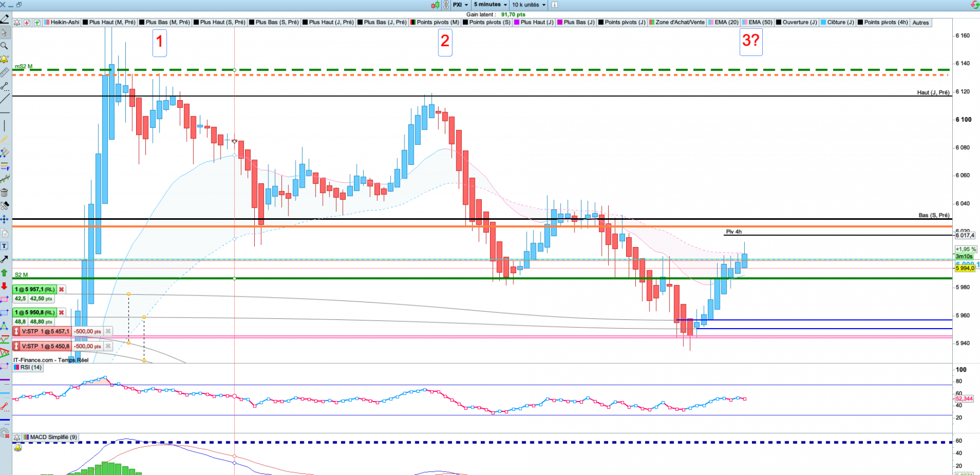Image resolution: width=980 pixels, height=475 pixels.
Task: Cancel the V:STP 5 450,8 stop order
Action: pyautogui.click(x=108, y=346)
